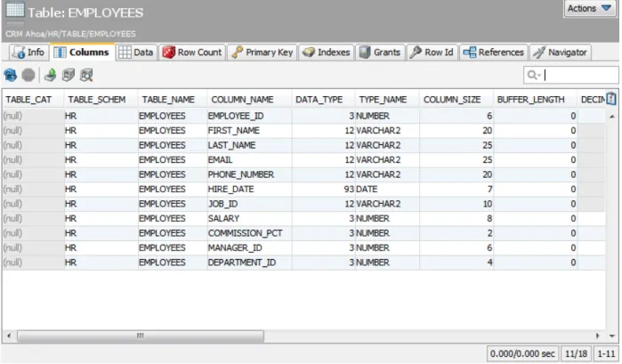Click the BUFFER_LENGTH column header

pyautogui.click(x=535, y=100)
